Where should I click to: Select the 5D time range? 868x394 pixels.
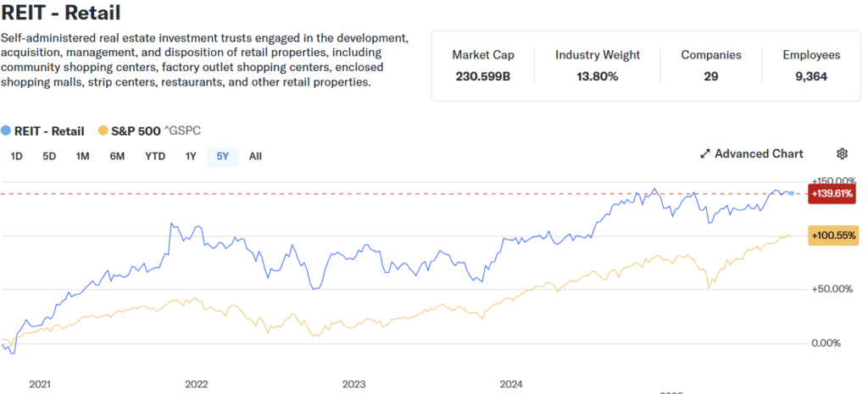pyautogui.click(x=49, y=156)
